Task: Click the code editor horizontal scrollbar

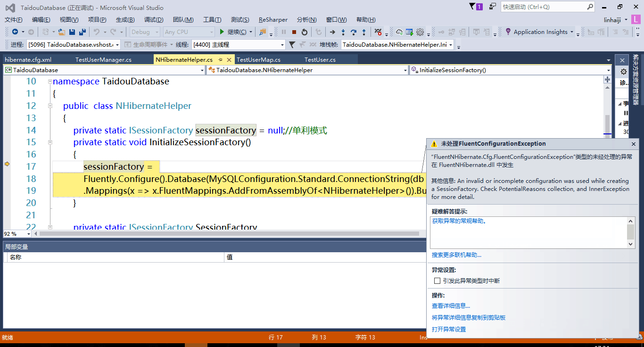Action: click(x=229, y=233)
